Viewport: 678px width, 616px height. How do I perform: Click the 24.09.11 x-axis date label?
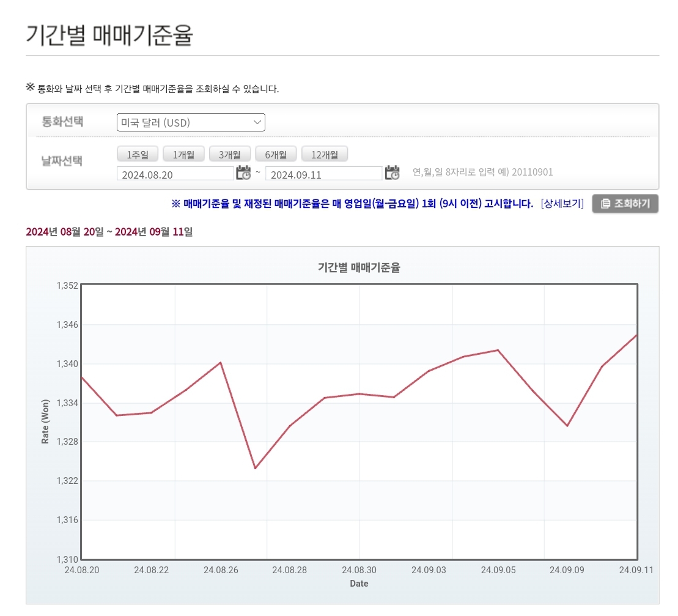click(x=636, y=570)
